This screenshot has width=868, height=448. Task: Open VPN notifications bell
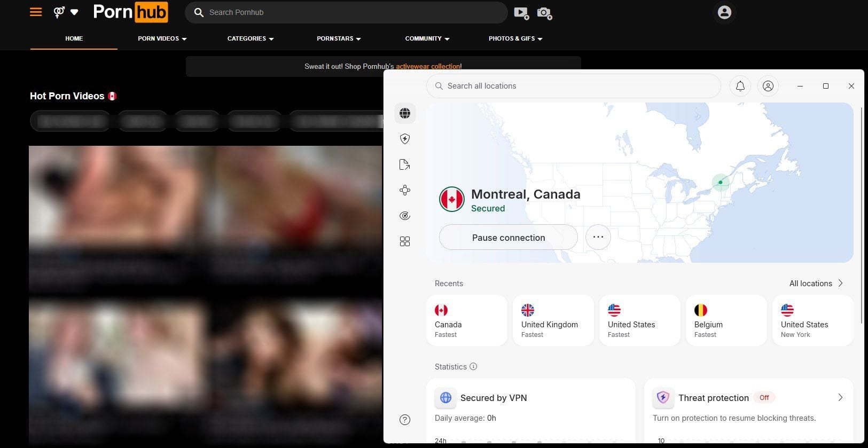[x=740, y=86]
